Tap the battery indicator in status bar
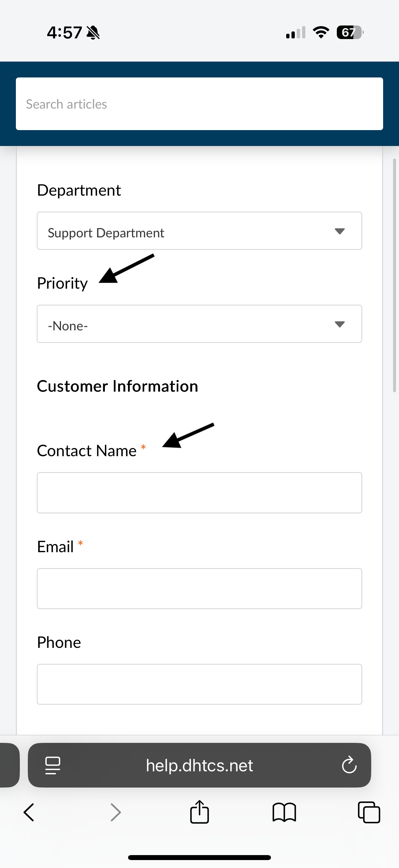 coord(349,32)
